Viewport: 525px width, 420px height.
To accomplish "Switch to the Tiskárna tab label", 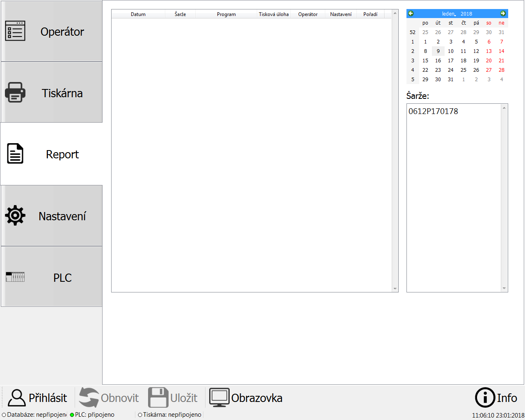I will click(62, 93).
